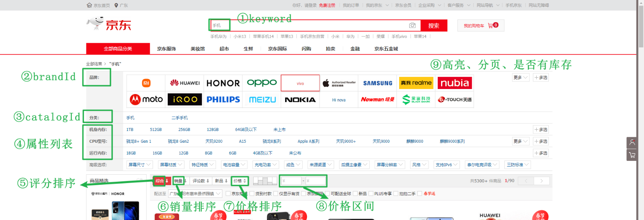
Task: Click the minimum price input box
Action: click(x=291, y=181)
